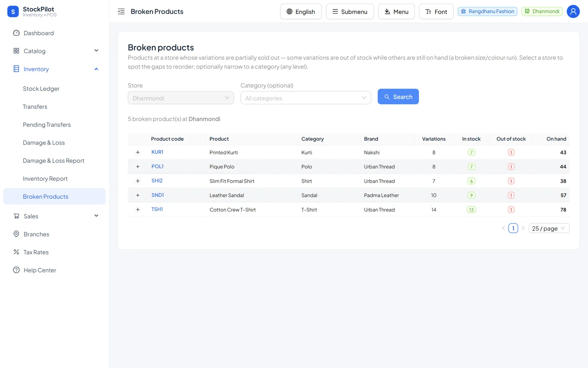
Task: Go to previous page arrow
Action: (503, 228)
